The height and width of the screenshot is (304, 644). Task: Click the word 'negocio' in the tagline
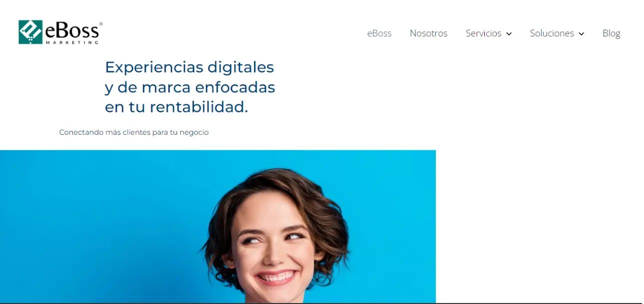[x=194, y=133]
